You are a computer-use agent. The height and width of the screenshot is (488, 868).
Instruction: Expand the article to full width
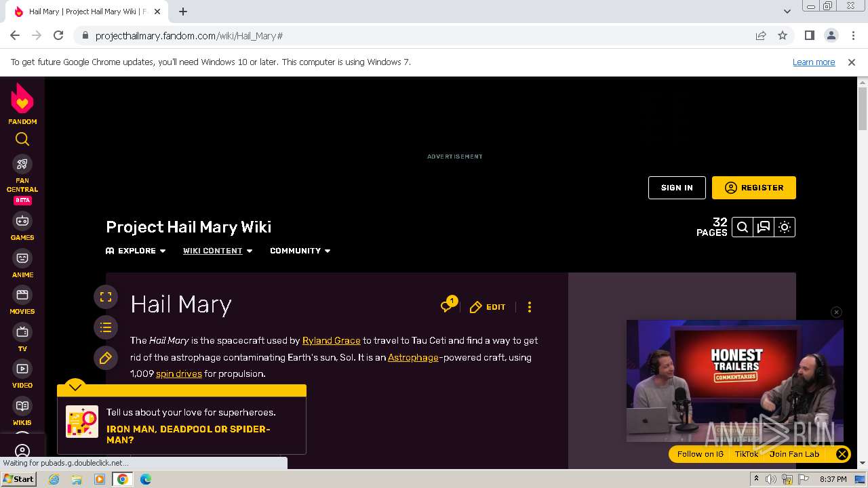click(x=106, y=297)
